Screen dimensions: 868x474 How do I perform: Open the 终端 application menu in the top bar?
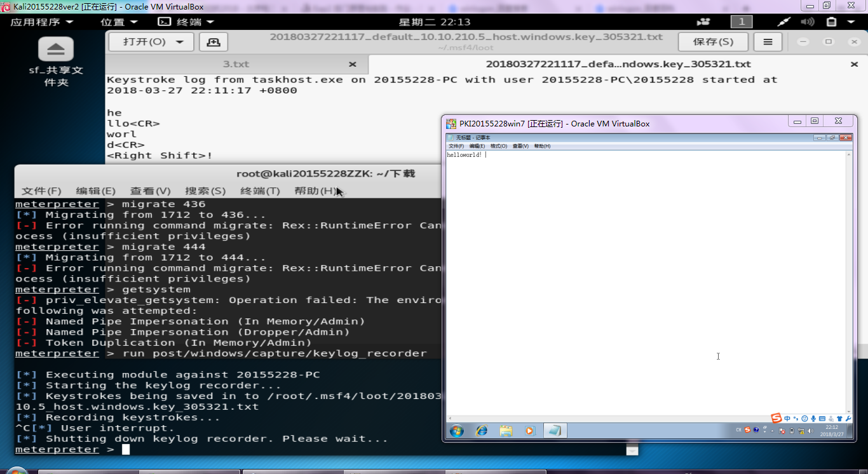tap(187, 22)
